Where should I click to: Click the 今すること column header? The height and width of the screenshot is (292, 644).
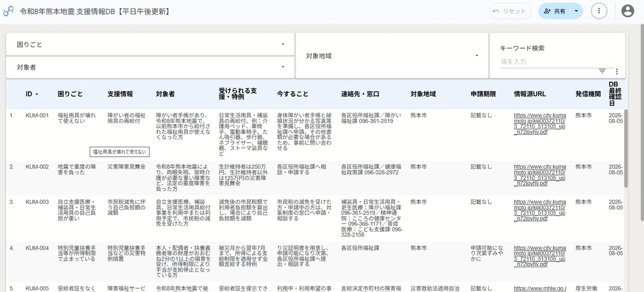click(x=293, y=94)
